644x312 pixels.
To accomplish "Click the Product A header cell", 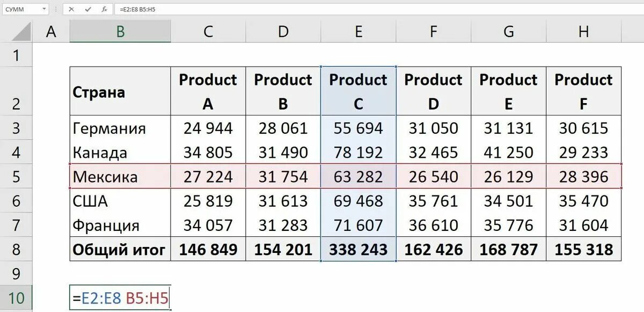I will point(208,91).
